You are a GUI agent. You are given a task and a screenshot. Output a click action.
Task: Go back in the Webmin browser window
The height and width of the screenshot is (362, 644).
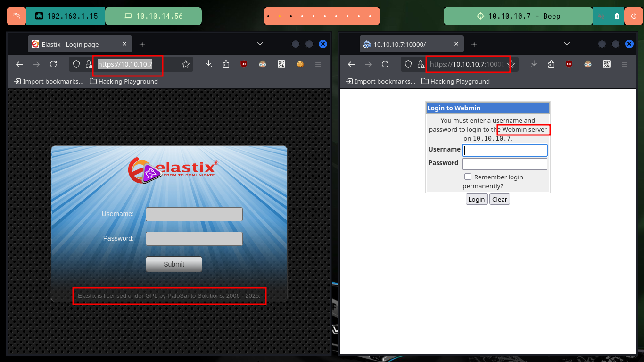[x=351, y=64]
